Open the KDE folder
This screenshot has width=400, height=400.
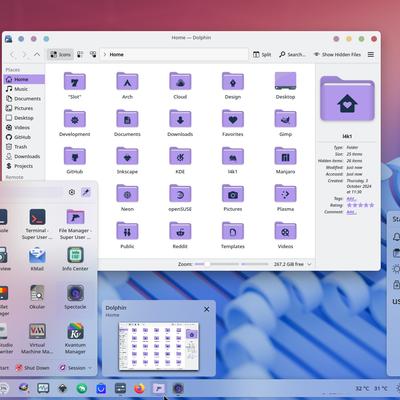tap(180, 160)
